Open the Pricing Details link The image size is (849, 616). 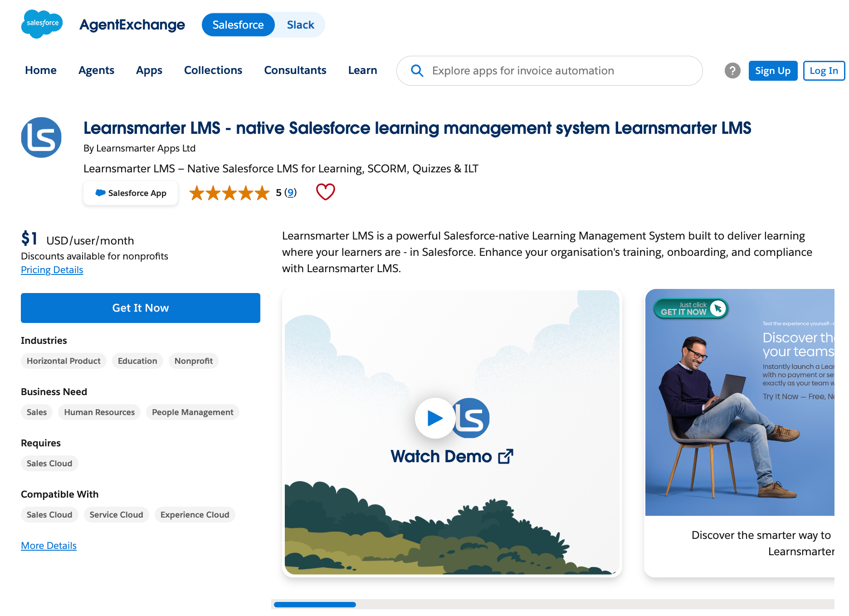tap(52, 270)
